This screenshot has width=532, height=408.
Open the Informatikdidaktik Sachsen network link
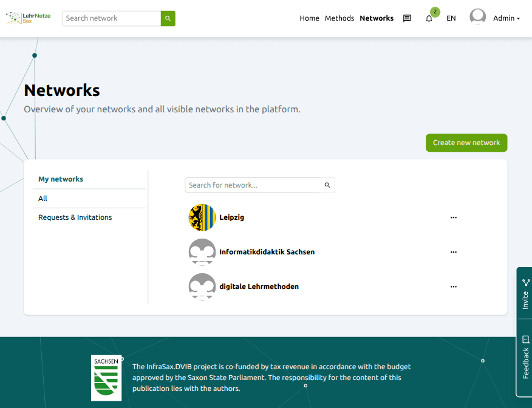click(267, 252)
